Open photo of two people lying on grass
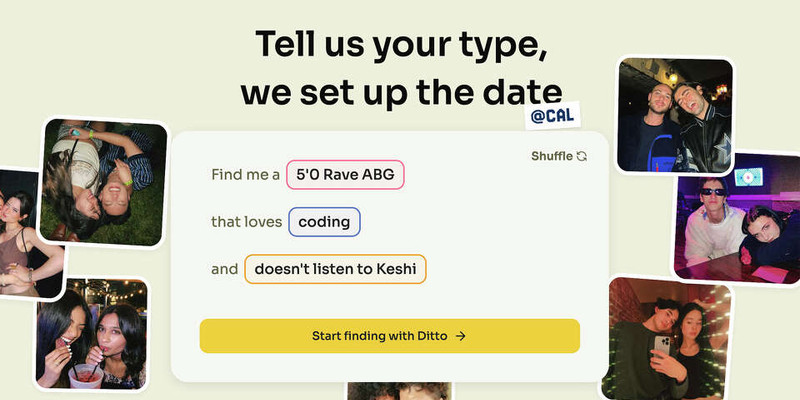 point(104,182)
